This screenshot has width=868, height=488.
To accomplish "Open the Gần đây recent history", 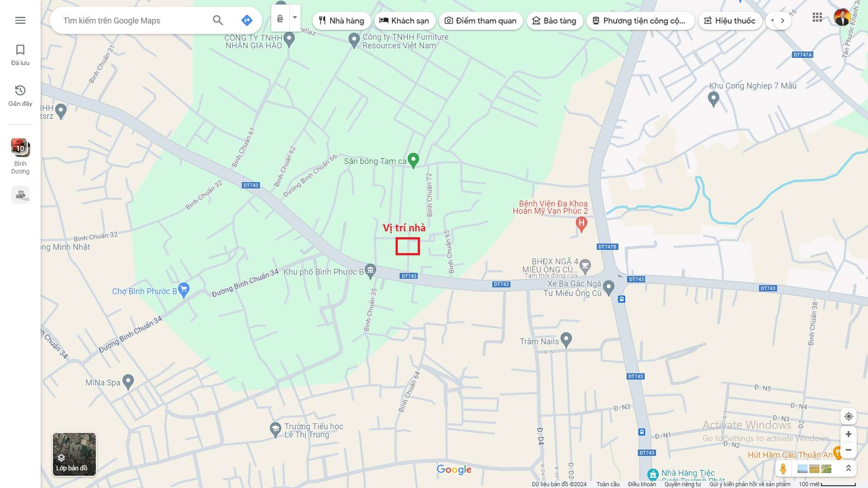I will tap(20, 95).
